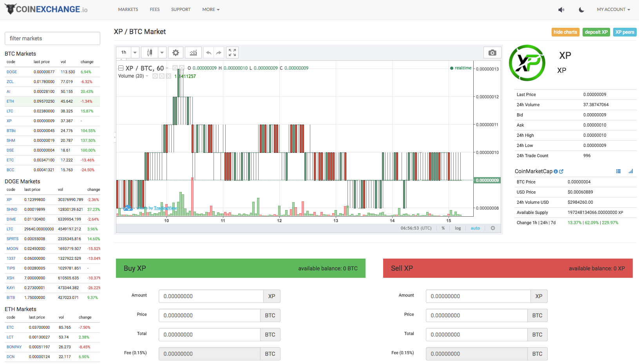639x364 pixels.
Task: Click the filter markets input field
Action: pyautogui.click(x=52, y=38)
